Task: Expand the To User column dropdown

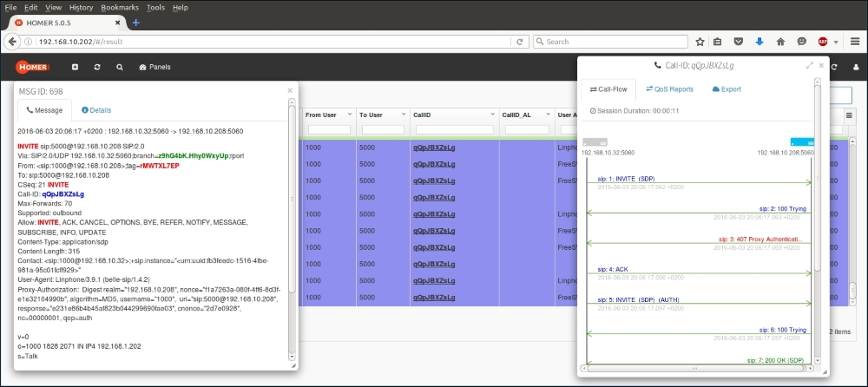Action: click(x=403, y=115)
